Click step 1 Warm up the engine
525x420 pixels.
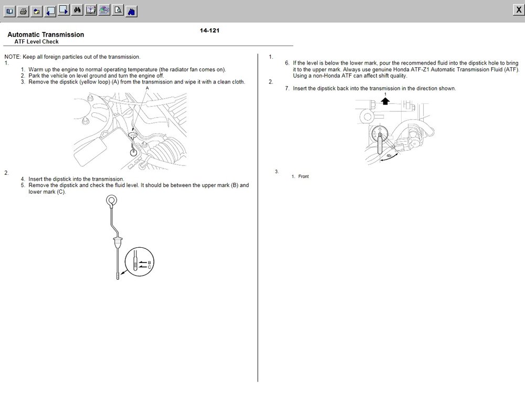pyautogui.click(x=127, y=70)
